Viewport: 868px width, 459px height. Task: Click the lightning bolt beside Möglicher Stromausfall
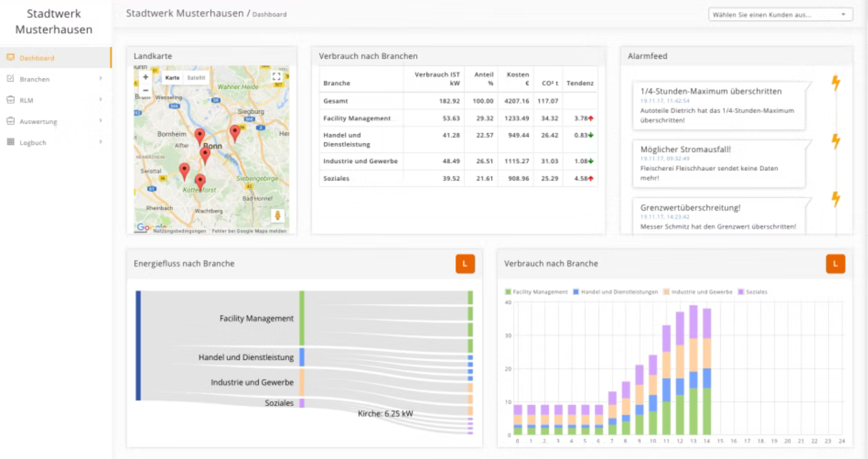(836, 141)
